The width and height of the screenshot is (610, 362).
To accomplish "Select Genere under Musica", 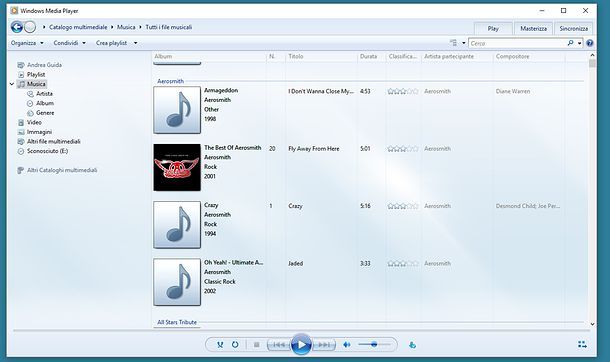I will [40, 113].
